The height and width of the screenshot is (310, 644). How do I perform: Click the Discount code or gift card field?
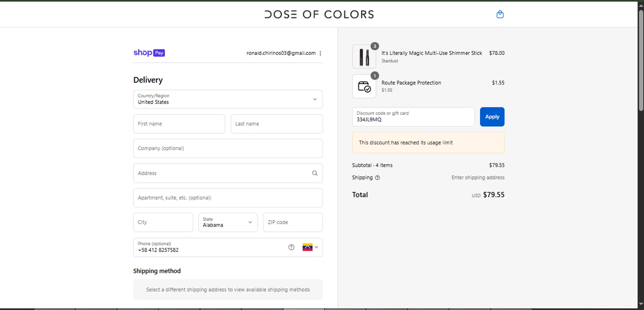coord(413,117)
